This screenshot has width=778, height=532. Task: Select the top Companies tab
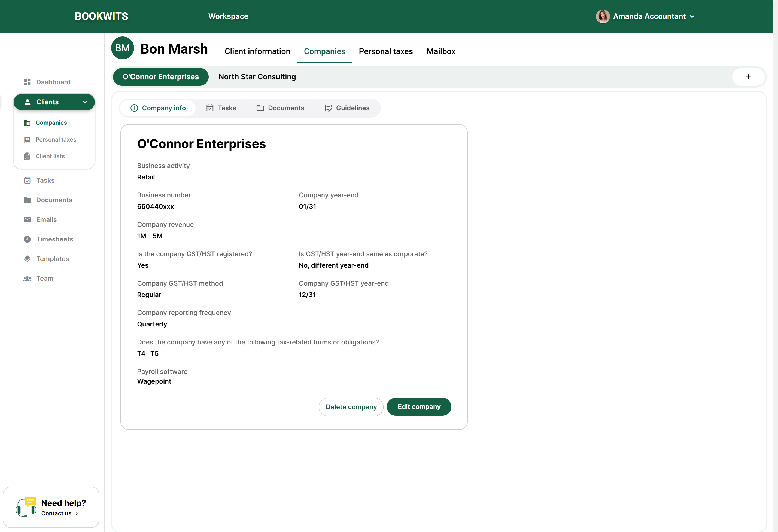click(x=324, y=51)
